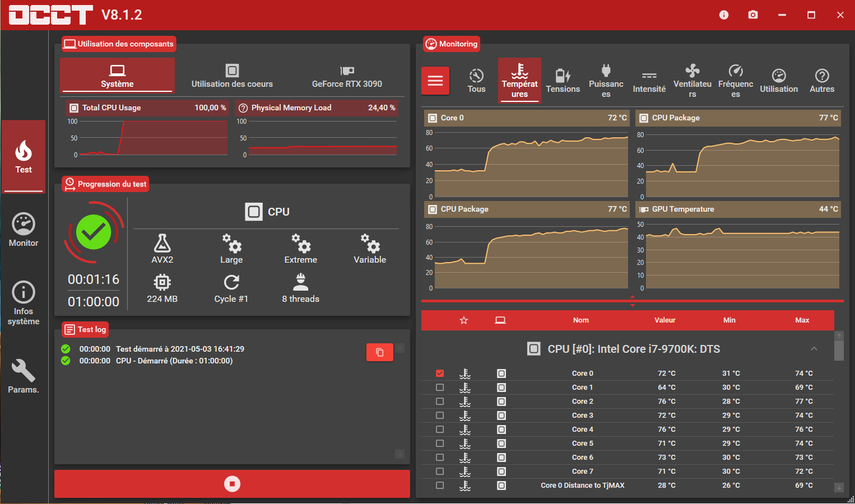Screen dimensions: 855x504
Task: Click the Max column header
Action: click(x=802, y=320)
